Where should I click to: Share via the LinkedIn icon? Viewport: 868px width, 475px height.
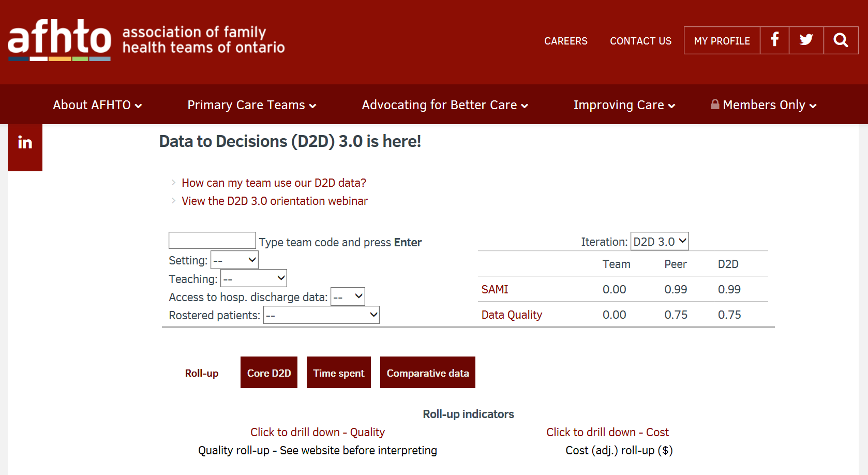click(25, 142)
